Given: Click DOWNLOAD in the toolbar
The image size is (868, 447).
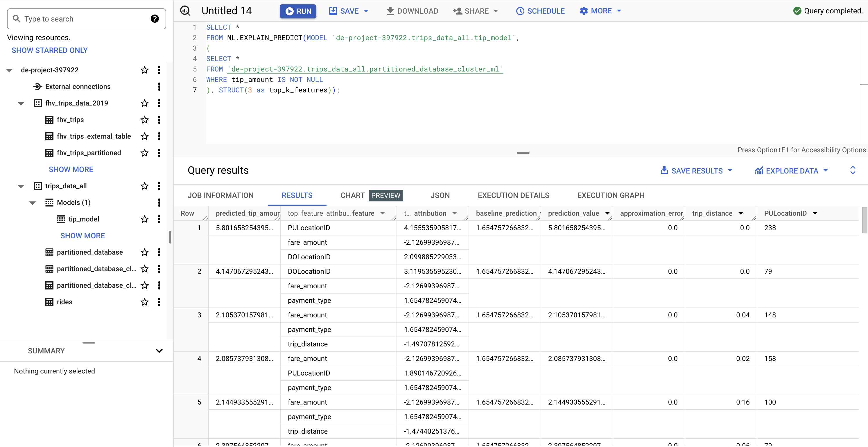Looking at the screenshot, I should click(412, 11).
